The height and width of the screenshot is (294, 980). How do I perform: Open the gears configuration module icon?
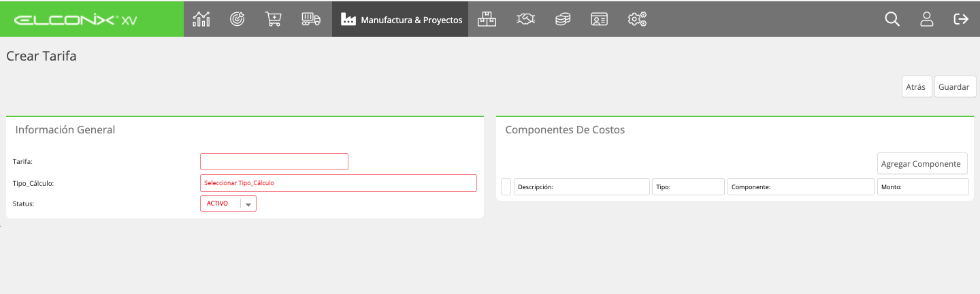click(x=637, y=19)
